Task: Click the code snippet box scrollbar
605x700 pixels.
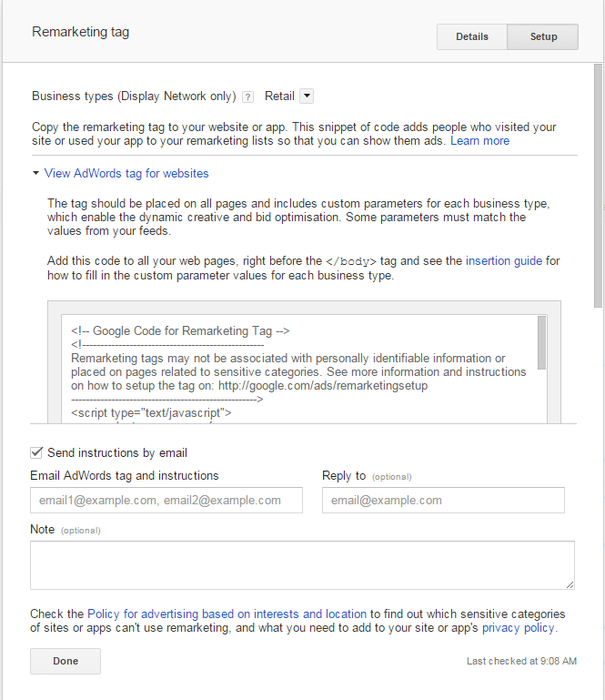Action: point(542,341)
